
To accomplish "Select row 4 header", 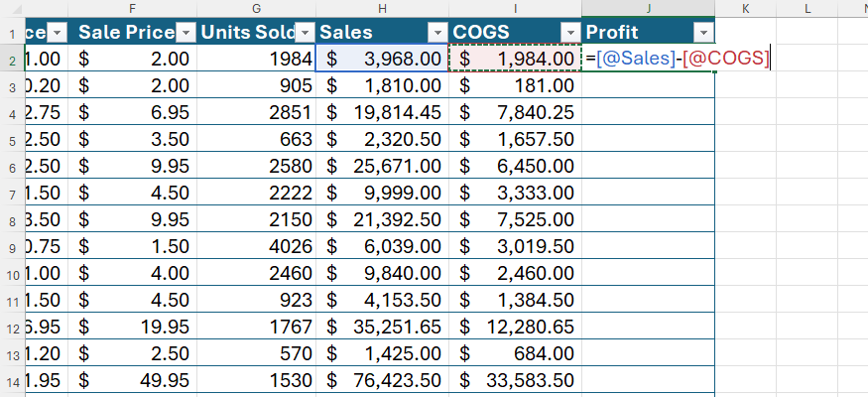I will pos(12,112).
